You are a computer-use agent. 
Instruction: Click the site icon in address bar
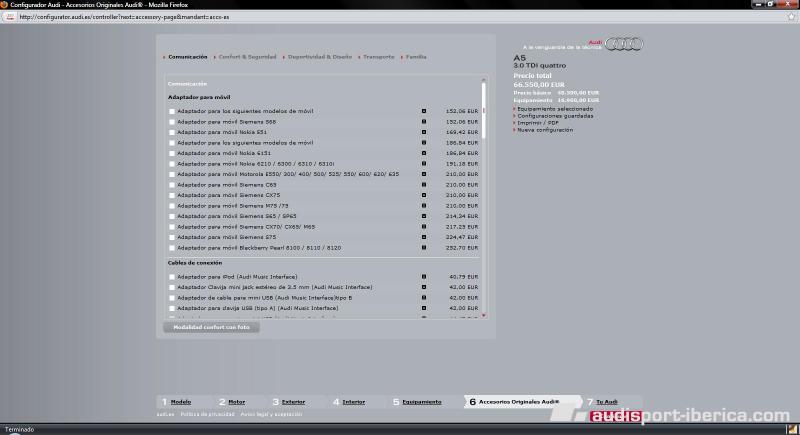point(10,17)
